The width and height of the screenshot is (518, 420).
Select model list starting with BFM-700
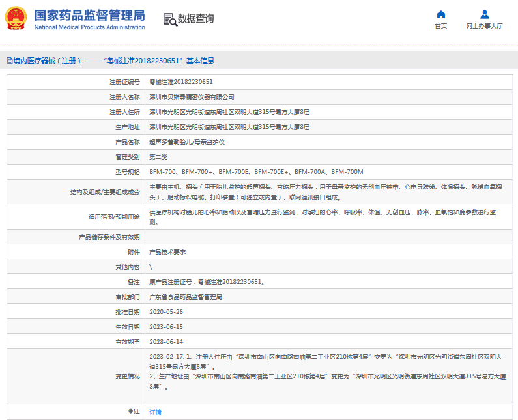coord(256,172)
